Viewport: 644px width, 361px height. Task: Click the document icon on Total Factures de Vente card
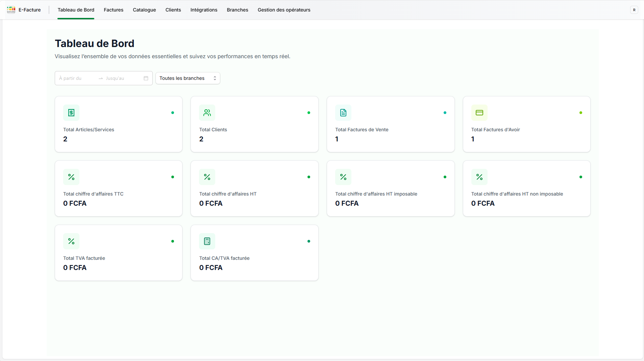tap(343, 112)
